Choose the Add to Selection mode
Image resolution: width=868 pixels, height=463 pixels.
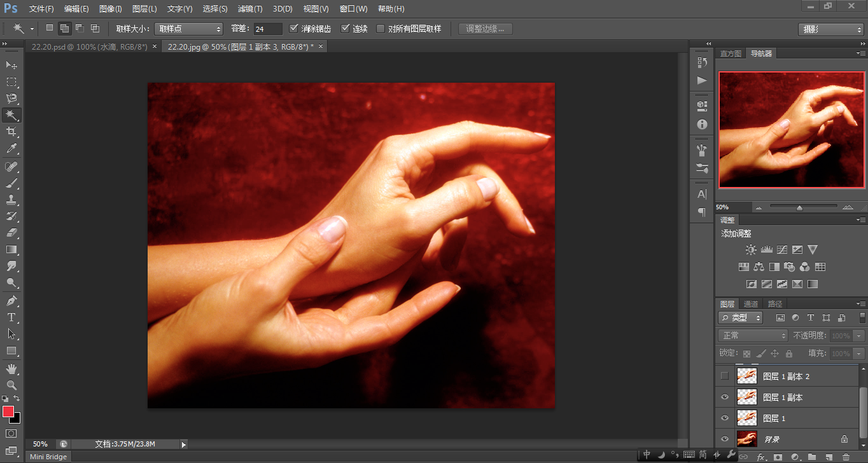pyautogui.click(x=64, y=28)
